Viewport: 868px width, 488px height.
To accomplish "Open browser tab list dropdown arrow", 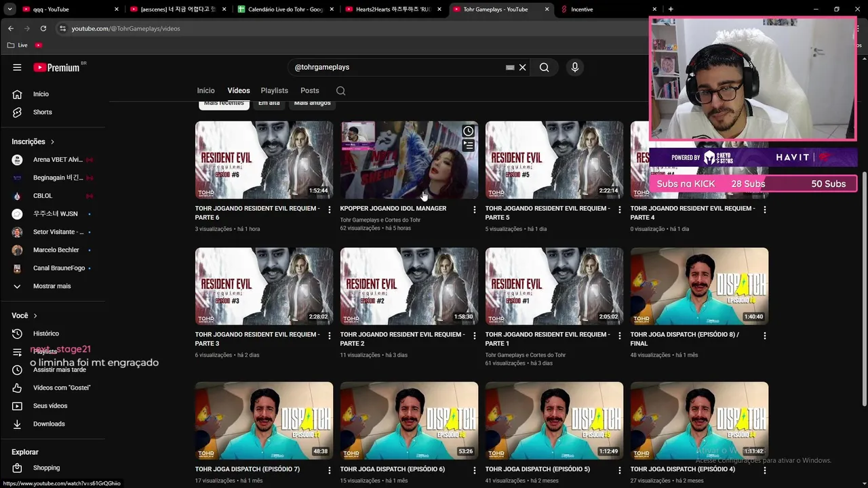I will (9, 9).
